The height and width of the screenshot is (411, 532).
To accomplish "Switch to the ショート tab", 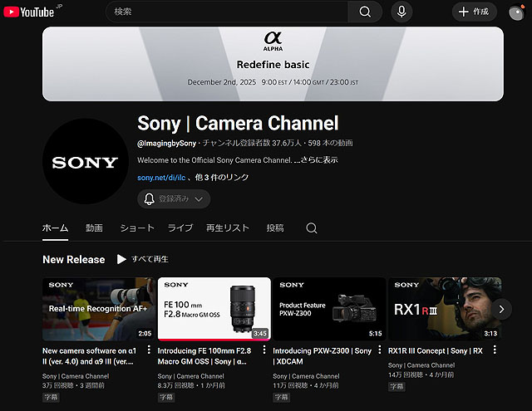I will pyautogui.click(x=137, y=228).
